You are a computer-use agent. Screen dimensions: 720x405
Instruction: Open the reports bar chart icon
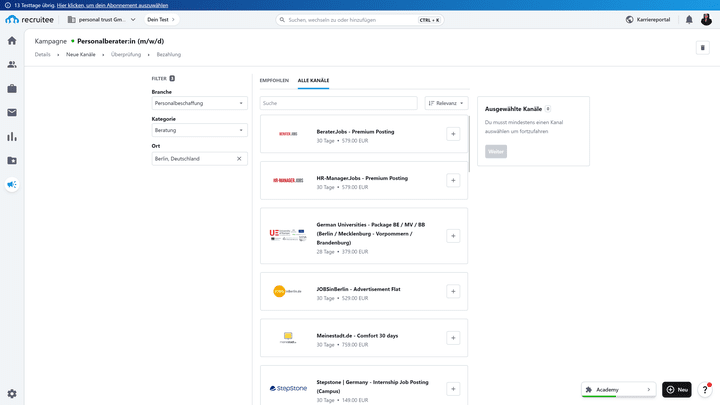pos(12,136)
